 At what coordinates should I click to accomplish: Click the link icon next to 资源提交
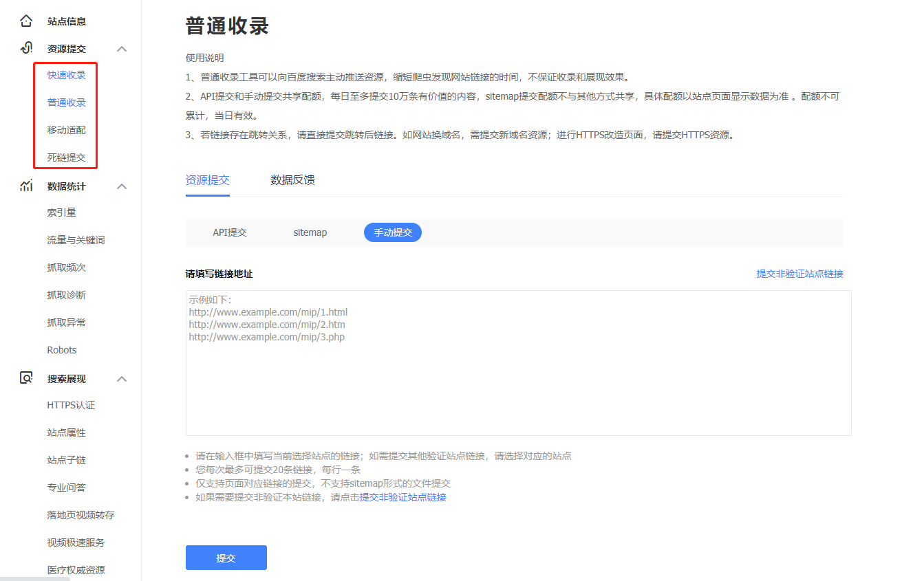[x=25, y=48]
